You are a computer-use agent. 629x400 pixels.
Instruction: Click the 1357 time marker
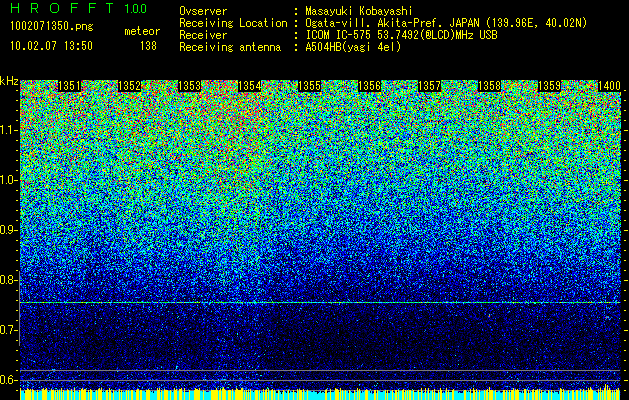[429, 86]
